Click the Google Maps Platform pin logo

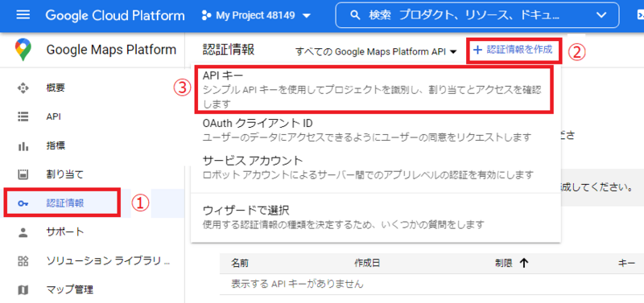pyautogui.click(x=23, y=50)
